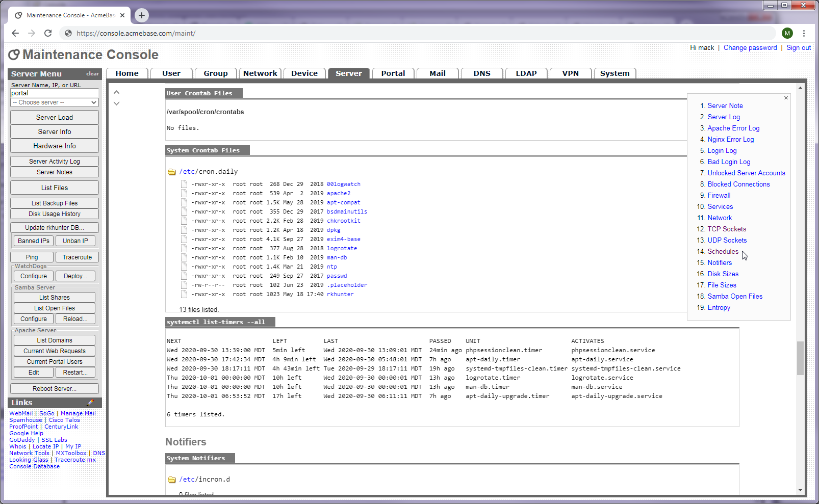Sign out of the console
The height and width of the screenshot is (504, 819).
799,47
